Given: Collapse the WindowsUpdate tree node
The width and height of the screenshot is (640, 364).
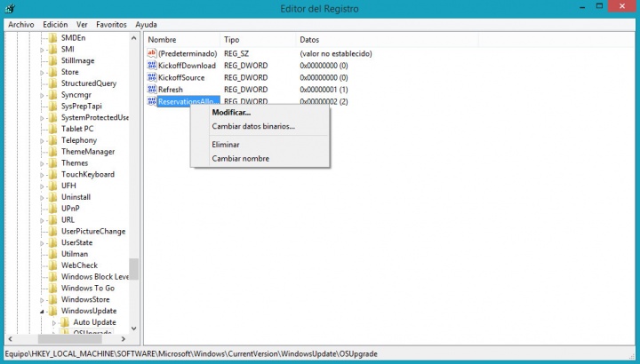Looking at the screenshot, I should point(42,312).
